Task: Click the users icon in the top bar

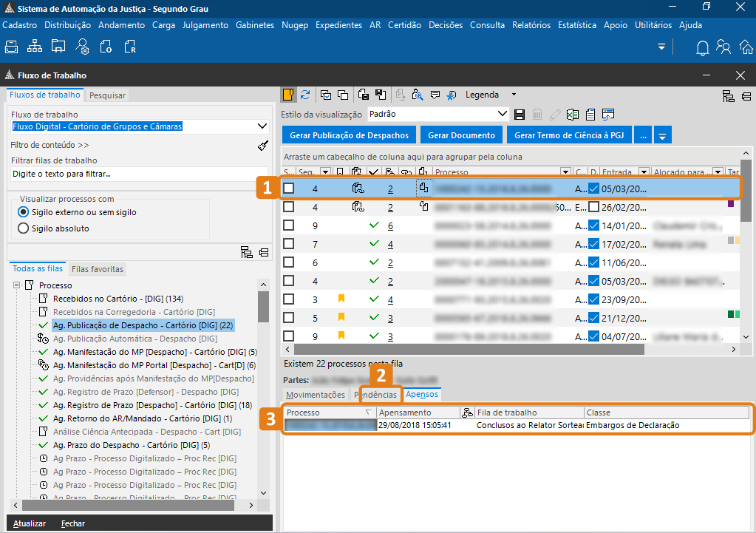Action: 723,47
